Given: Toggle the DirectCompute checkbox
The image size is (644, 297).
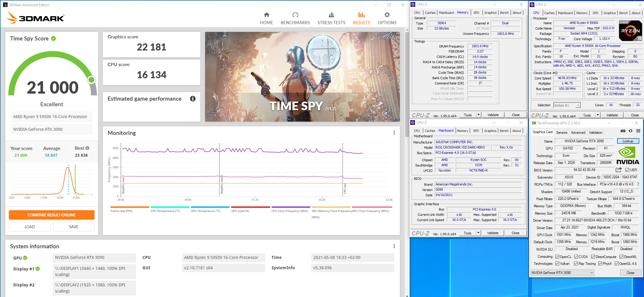Looking at the screenshot, I should [593, 257].
